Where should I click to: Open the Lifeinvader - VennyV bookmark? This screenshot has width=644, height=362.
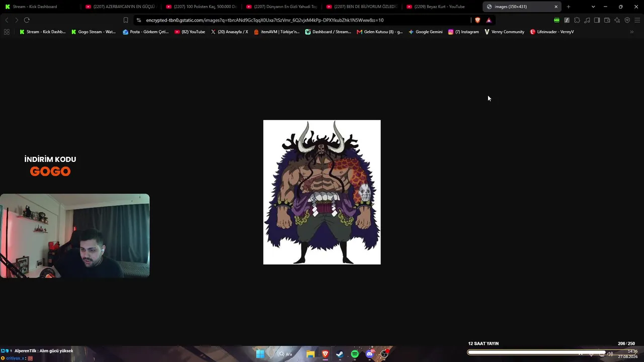[552, 32]
